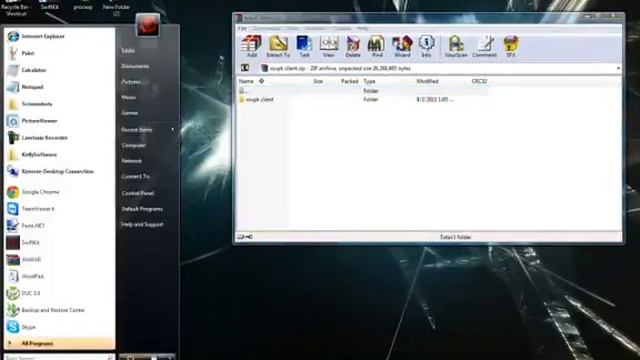Viewport: 640px width, 360px height.
Task: Click the Comment toolbar icon
Action: (x=484, y=46)
